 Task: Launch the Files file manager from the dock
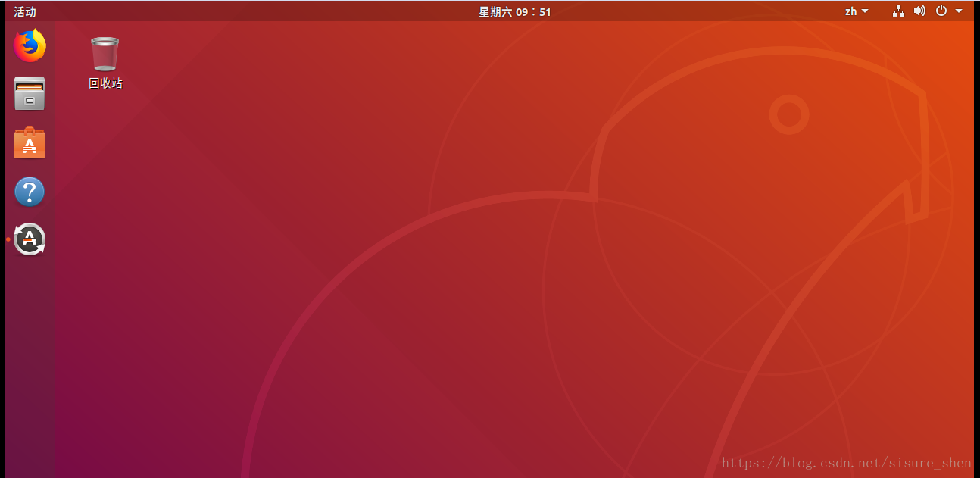click(29, 94)
